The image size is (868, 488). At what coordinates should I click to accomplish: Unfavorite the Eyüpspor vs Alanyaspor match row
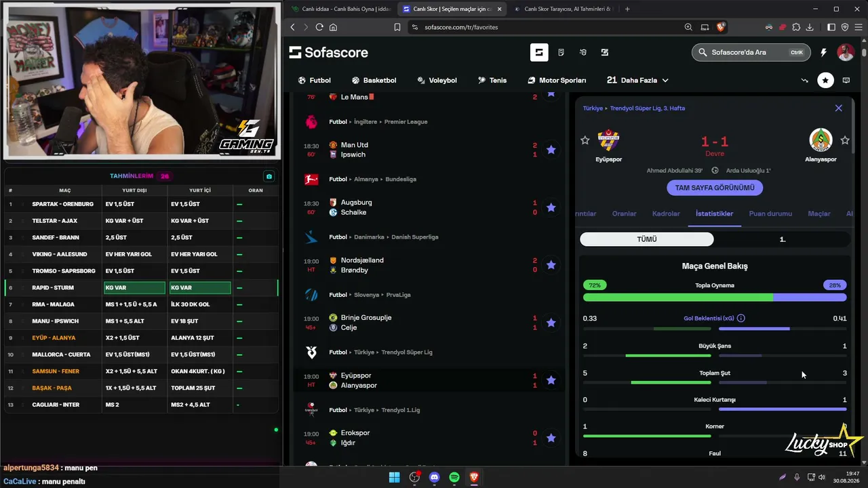tap(551, 380)
